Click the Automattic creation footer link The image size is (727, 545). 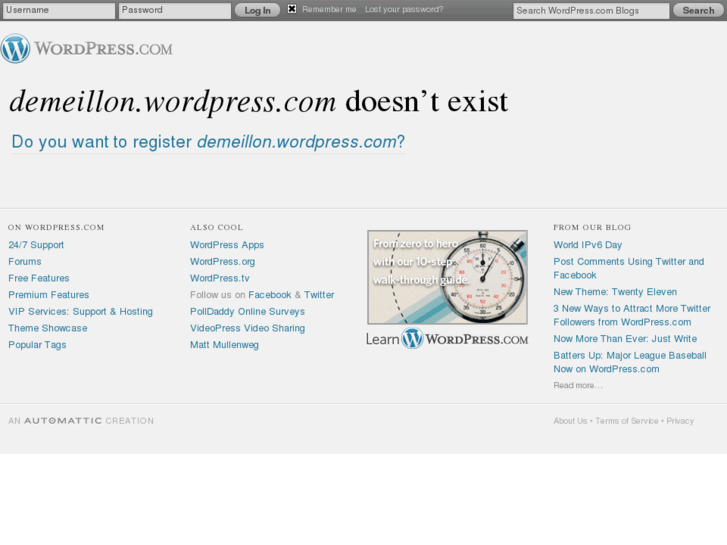(81, 421)
